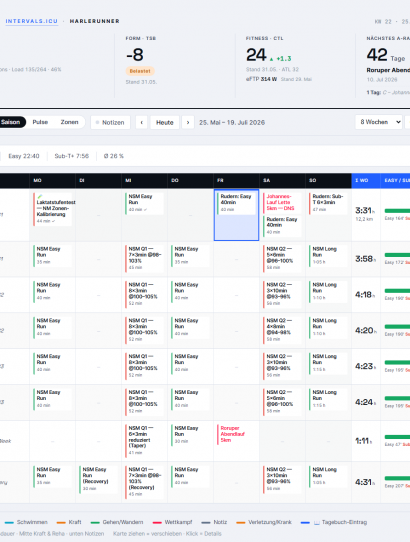Click the Kraft legend swatch
Viewport: 410px width, 542px height.
61,522
